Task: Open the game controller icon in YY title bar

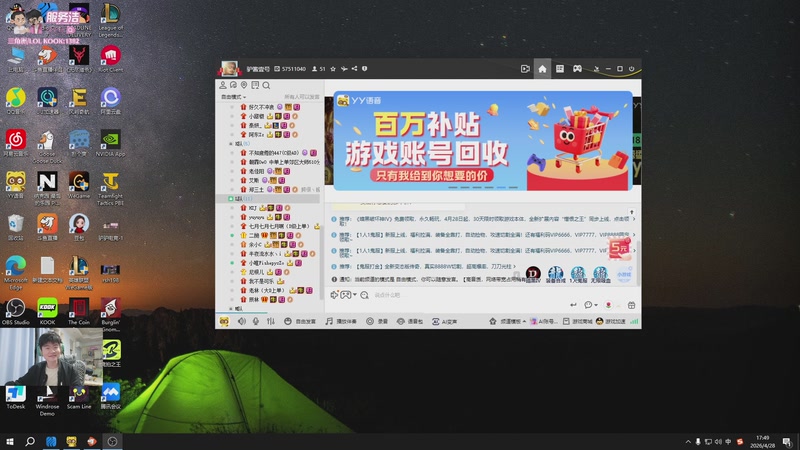Action: [577, 69]
